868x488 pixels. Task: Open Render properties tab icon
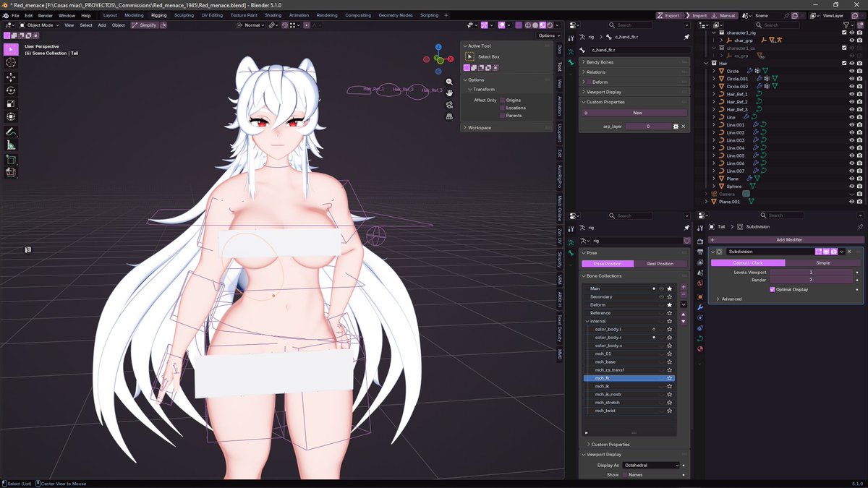[x=700, y=241]
